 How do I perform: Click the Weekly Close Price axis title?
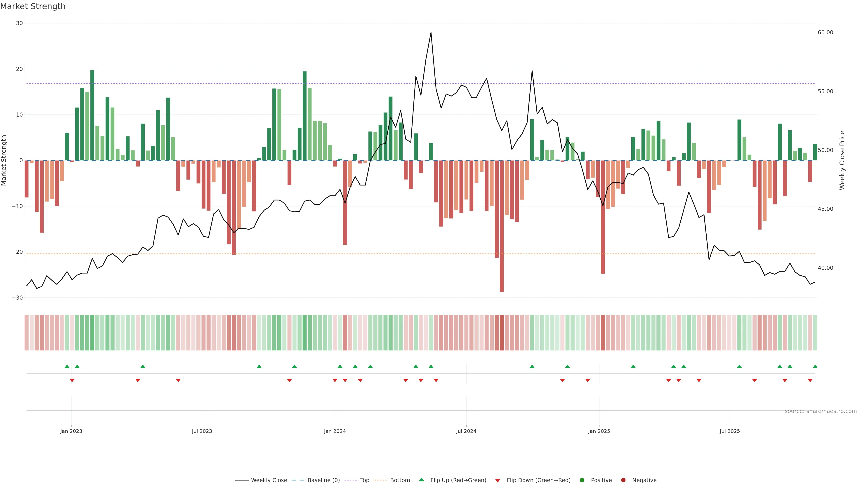[x=842, y=160]
